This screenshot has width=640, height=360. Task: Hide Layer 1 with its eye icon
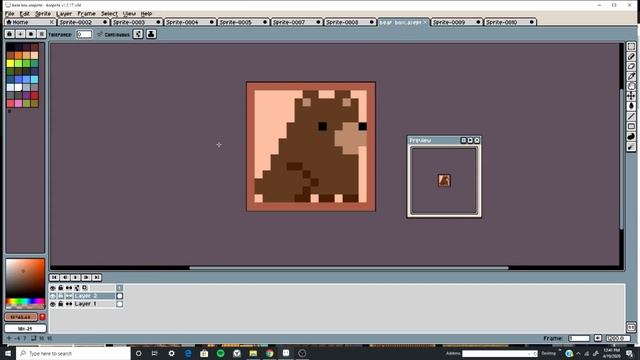[x=53, y=304]
